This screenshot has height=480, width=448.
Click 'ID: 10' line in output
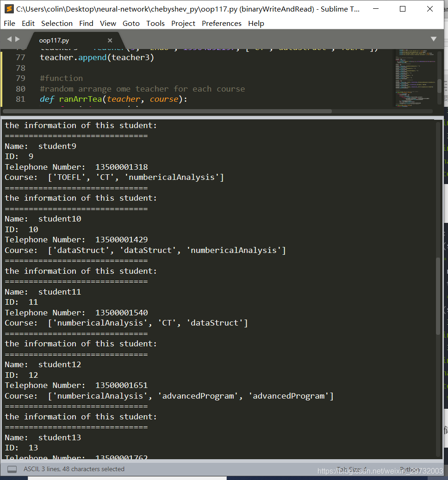tap(21, 229)
